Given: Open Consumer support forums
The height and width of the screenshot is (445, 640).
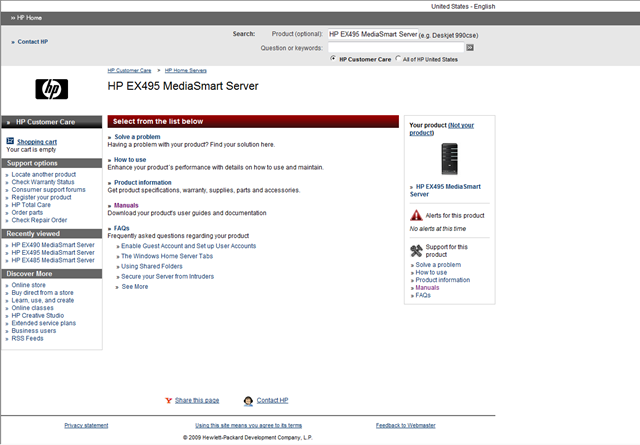Looking at the screenshot, I should pyautogui.click(x=49, y=190).
